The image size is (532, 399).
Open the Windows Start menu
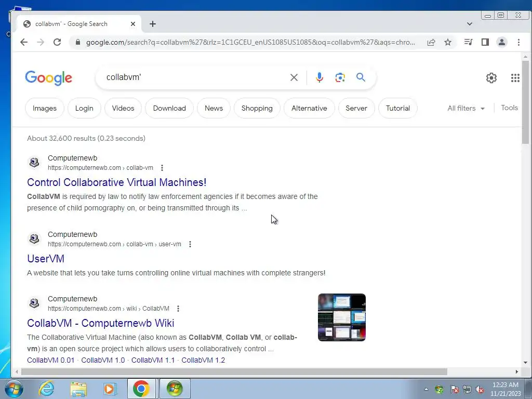14,389
